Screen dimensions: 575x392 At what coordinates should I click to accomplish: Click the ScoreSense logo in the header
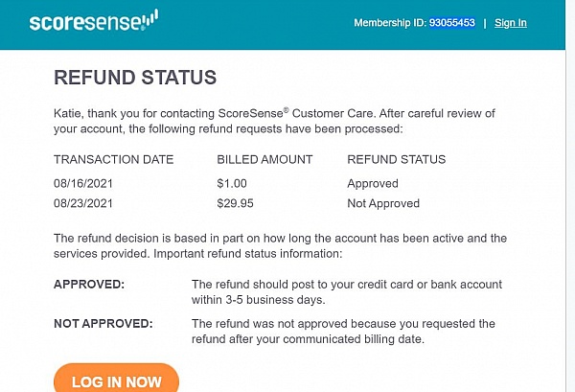(93, 21)
